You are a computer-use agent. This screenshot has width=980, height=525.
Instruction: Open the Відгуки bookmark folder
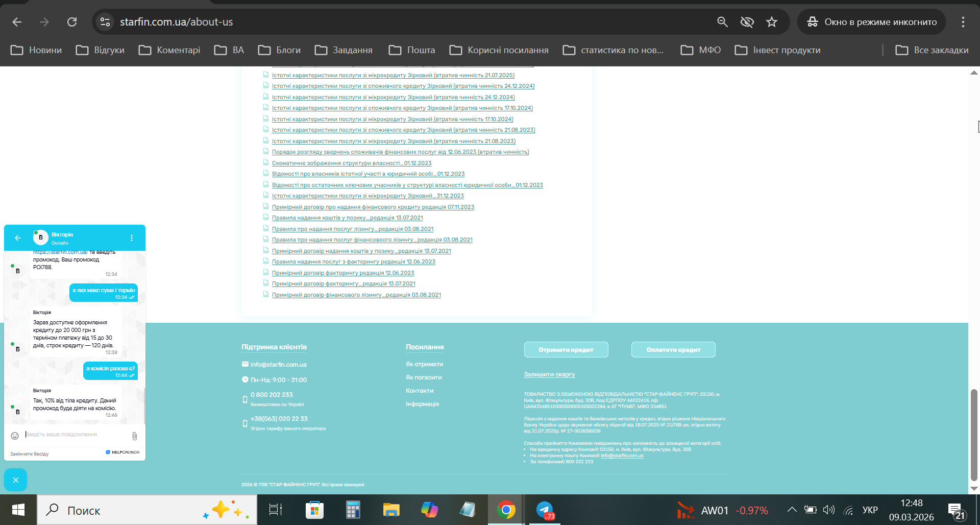(x=100, y=50)
